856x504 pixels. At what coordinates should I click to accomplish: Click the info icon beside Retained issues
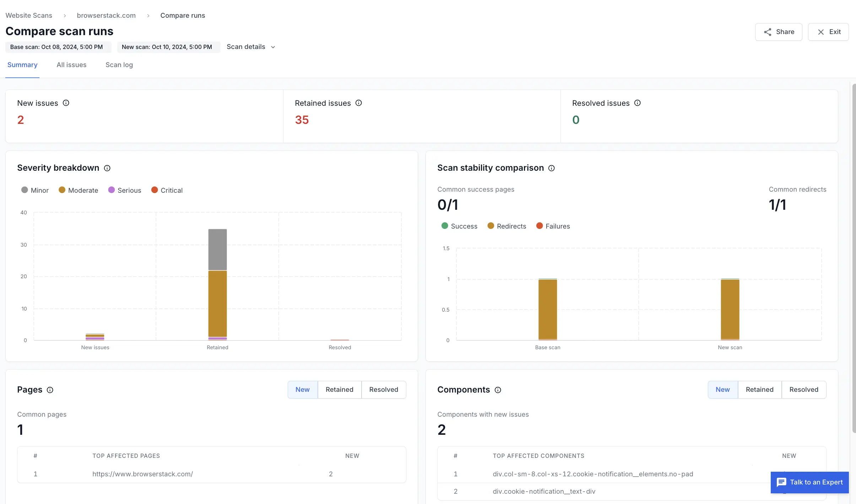coord(359,103)
